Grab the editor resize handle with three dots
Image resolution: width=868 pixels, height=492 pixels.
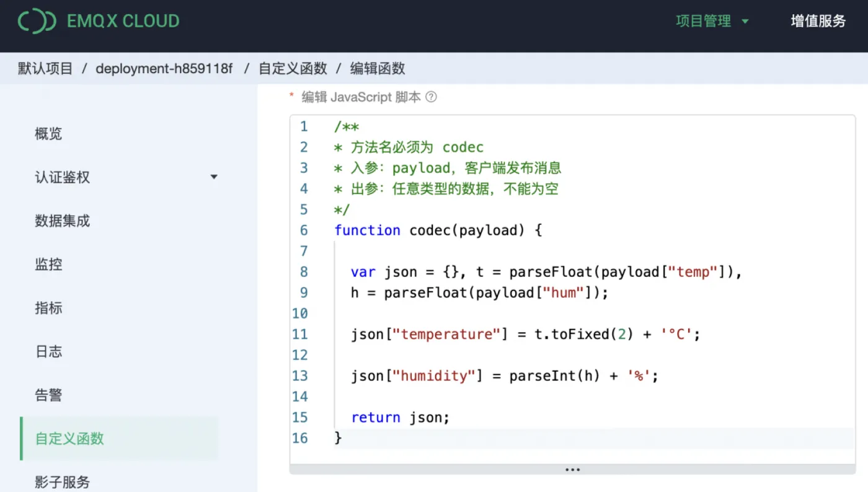(572, 470)
